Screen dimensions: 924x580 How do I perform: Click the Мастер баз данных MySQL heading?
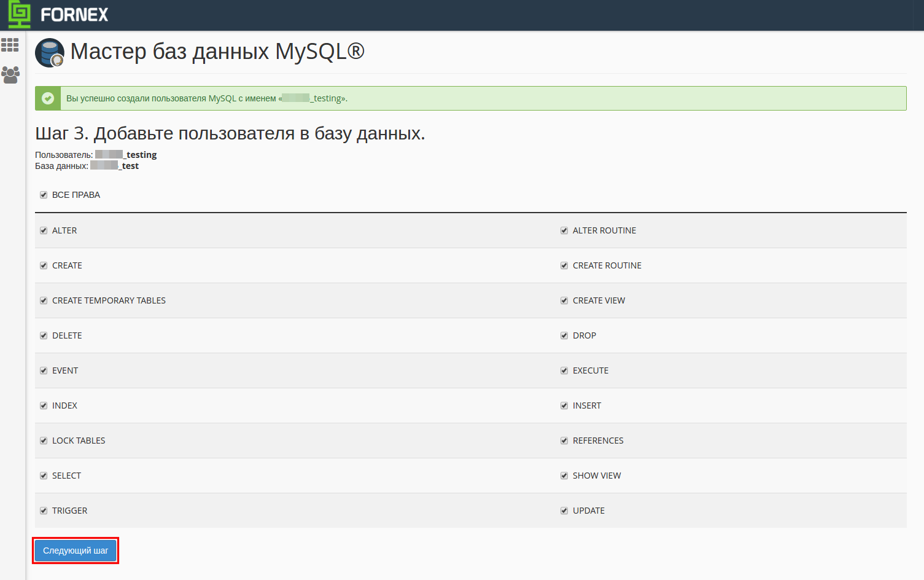tap(217, 52)
